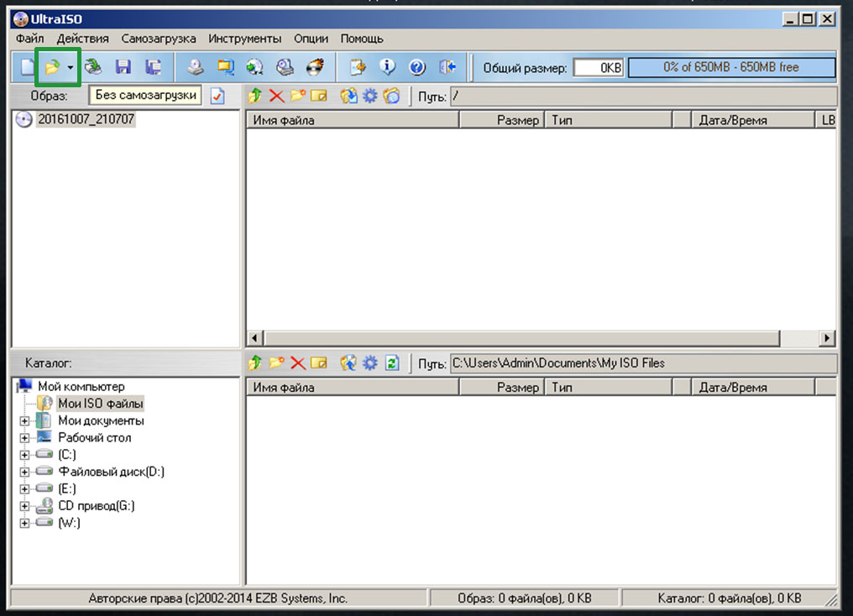Sort image pane by Размер column

pos(501,120)
